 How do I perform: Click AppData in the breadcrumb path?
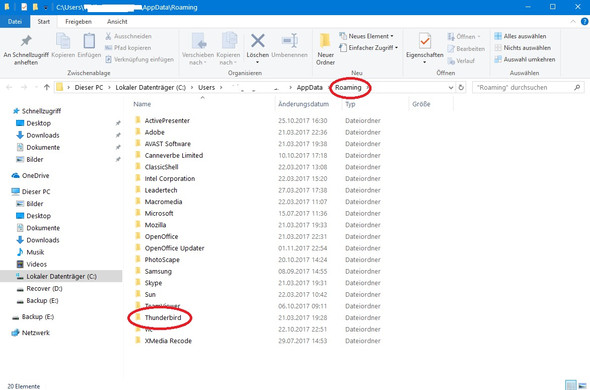(x=309, y=87)
